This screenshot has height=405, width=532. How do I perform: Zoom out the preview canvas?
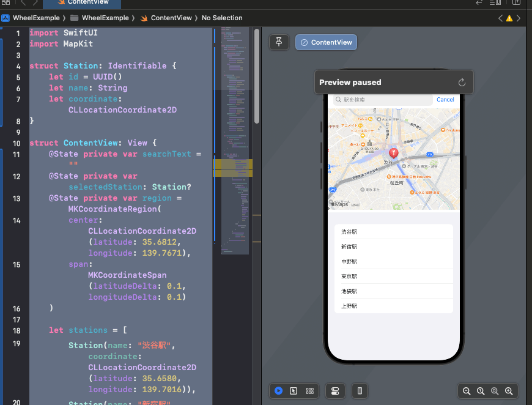pos(467,391)
